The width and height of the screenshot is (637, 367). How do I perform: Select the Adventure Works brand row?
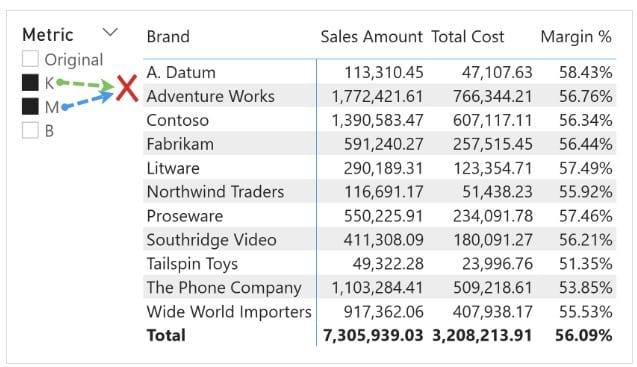tap(379, 96)
